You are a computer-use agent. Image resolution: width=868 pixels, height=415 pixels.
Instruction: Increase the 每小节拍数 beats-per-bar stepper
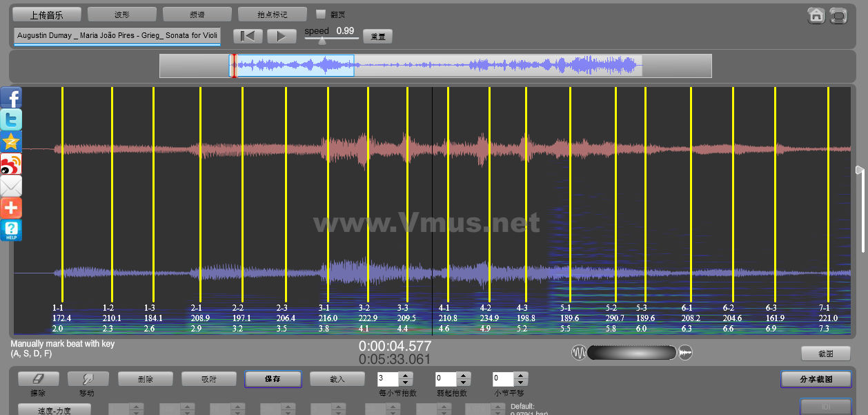(406, 376)
